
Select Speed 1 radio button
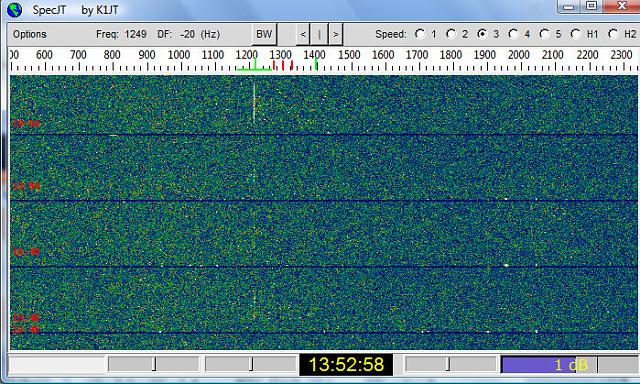pyautogui.click(x=420, y=34)
